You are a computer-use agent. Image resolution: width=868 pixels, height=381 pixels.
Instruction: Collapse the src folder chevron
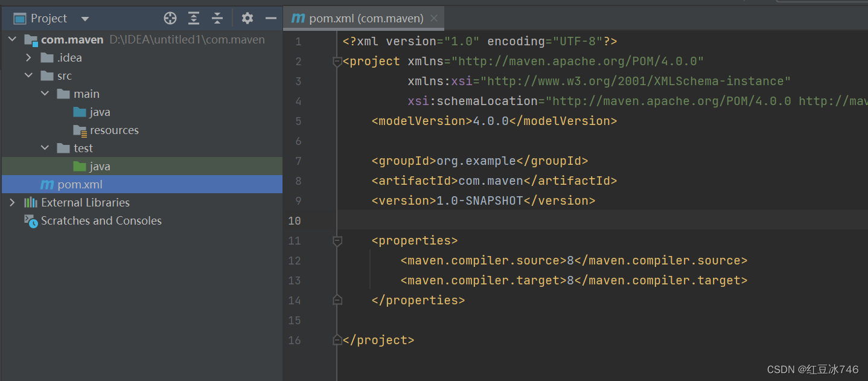coord(28,76)
